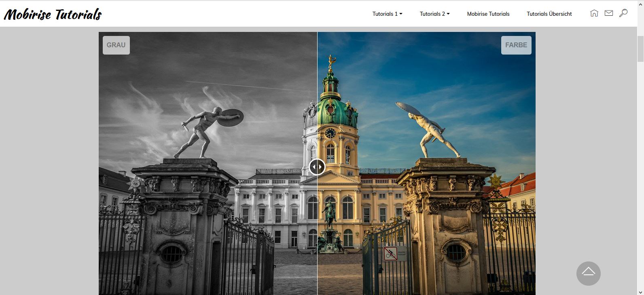644x295 pixels.
Task: Expand the Tutorials 2 dropdown
Action: click(434, 14)
